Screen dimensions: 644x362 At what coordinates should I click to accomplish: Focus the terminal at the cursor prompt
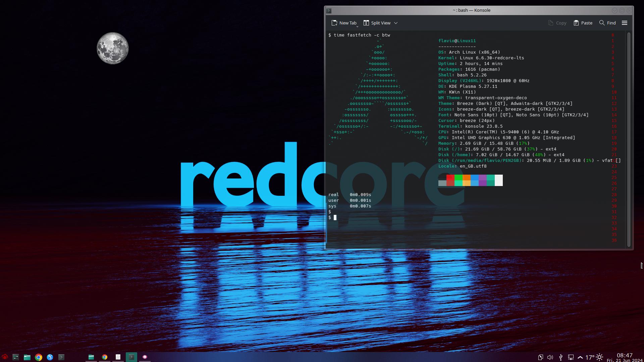pyautogui.click(x=335, y=218)
